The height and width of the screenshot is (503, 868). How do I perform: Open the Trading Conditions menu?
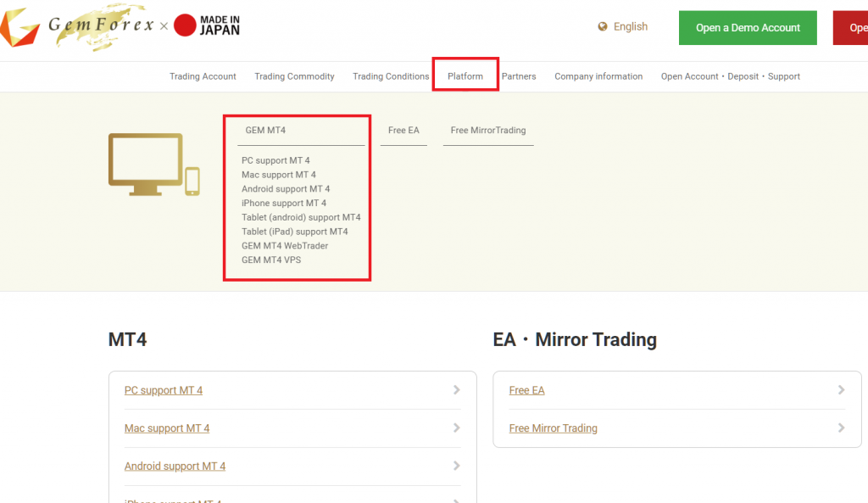coord(391,76)
